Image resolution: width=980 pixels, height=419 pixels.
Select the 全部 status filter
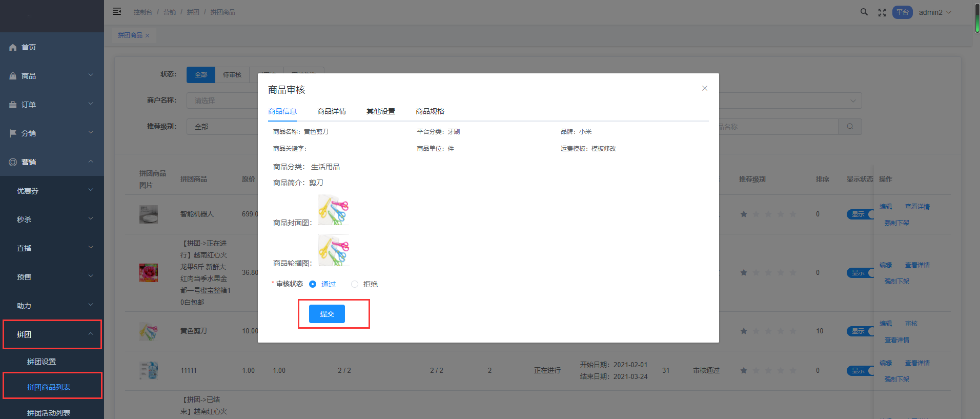201,75
